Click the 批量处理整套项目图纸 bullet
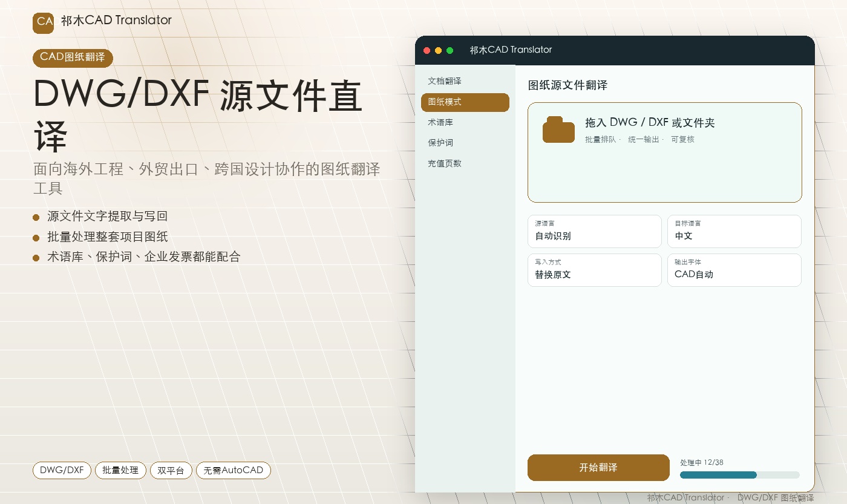847x504 pixels. (107, 237)
